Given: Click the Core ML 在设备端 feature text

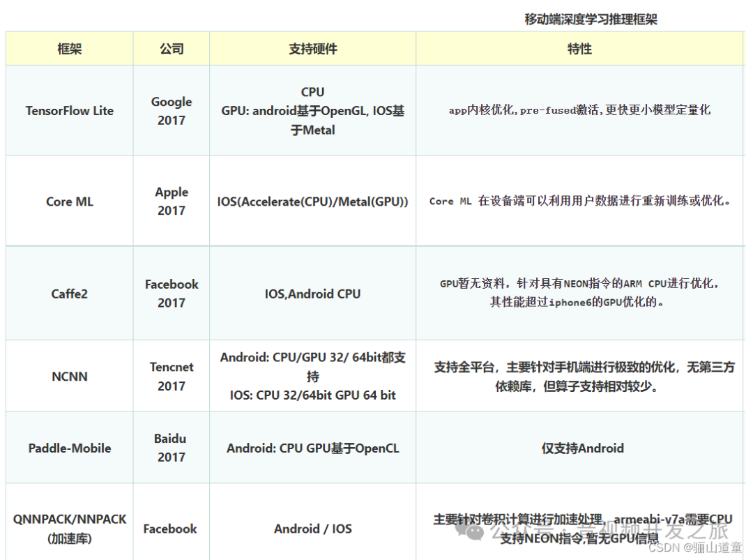Looking at the screenshot, I should click(579, 201).
